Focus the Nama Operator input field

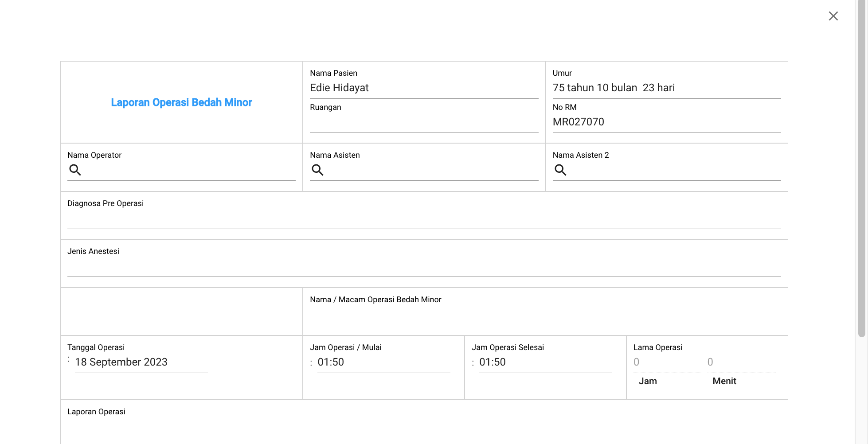tap(189, 170)
